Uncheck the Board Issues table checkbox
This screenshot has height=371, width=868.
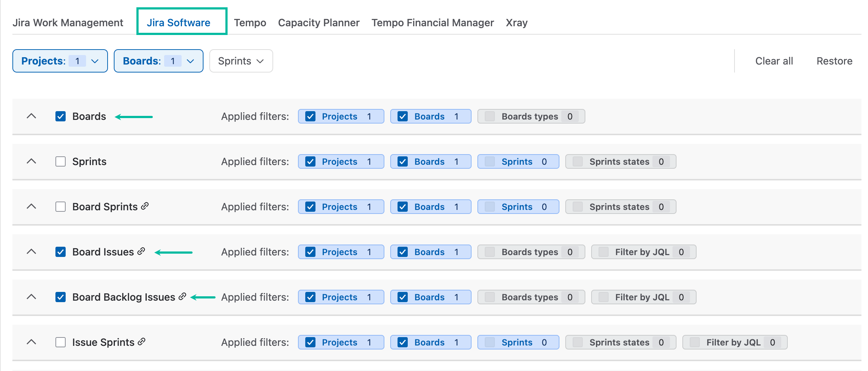(61, 252)
